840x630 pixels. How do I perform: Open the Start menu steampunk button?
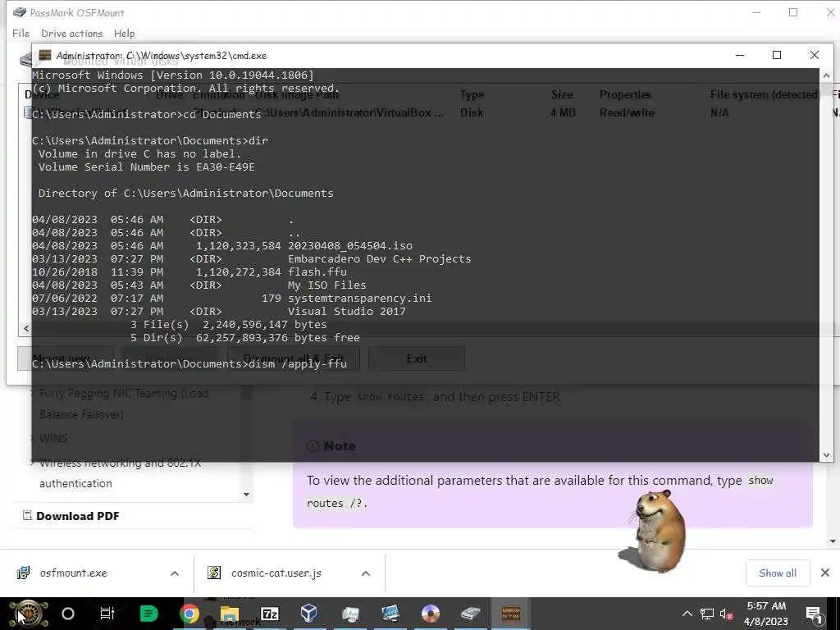pyautogui.click(x=30, y=614)
